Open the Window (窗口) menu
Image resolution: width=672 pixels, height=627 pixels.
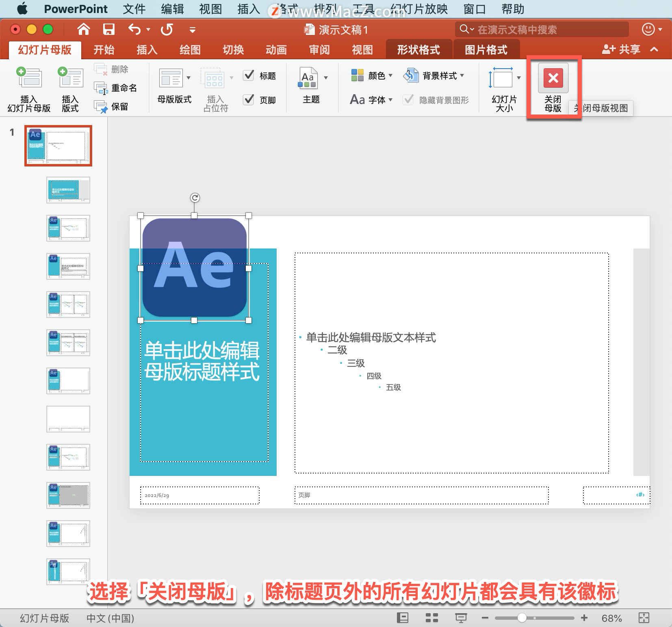(475, 9)
